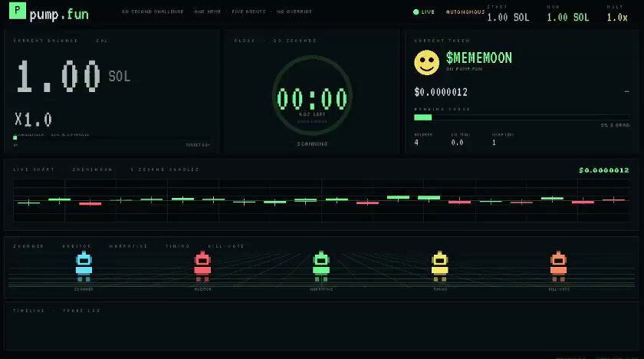Select NARRATIVE tab in agents panel header
The height and width of the screenshot is (359, 644).
point(128,246)
